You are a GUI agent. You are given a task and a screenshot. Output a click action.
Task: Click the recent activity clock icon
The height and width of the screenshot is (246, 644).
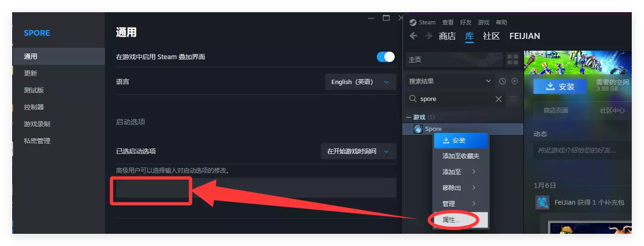[x=502, y=81]
